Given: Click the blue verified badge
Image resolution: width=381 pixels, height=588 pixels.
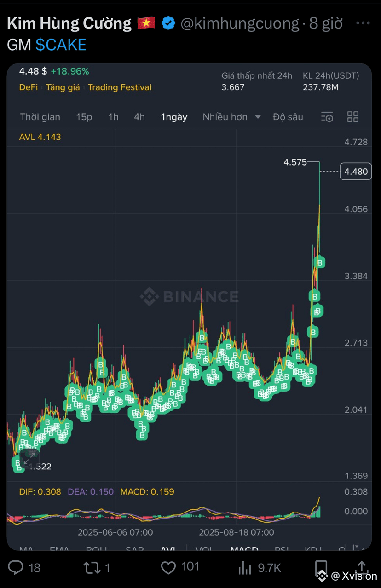Looking at the screenshot, I should pyautogui.click(x=168, y=23).
